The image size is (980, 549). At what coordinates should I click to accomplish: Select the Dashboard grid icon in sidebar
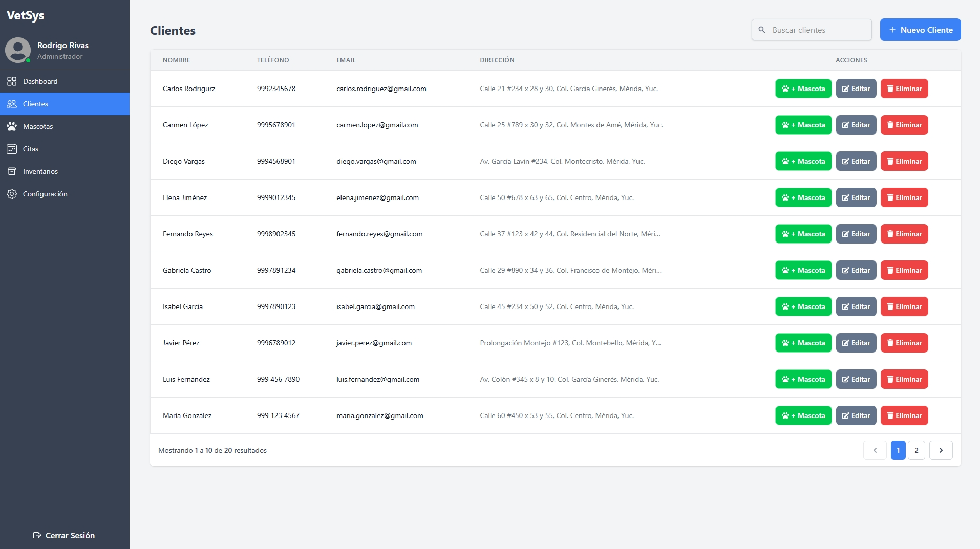pyautogui.click(x=12, y=81)
